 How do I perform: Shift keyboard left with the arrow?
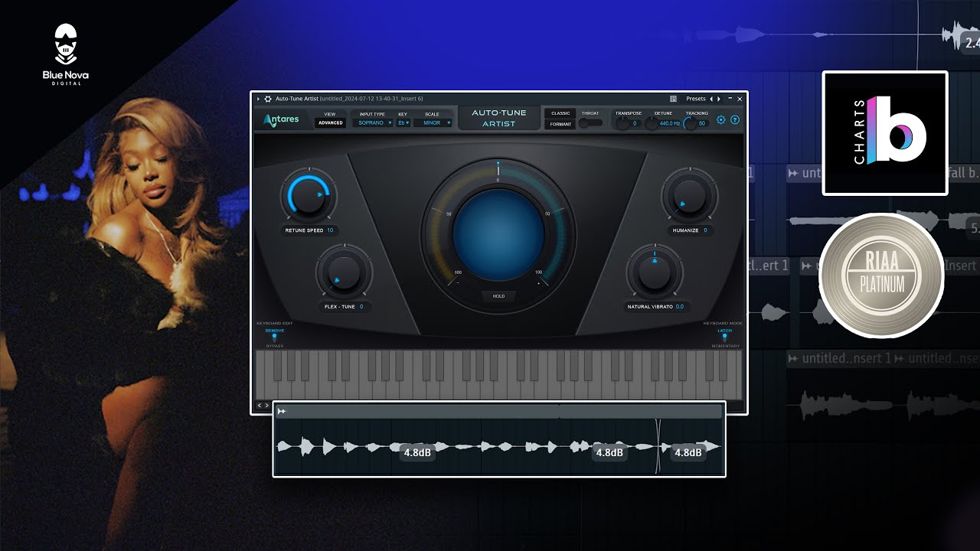pyautogui.click(x=260, y=406)
